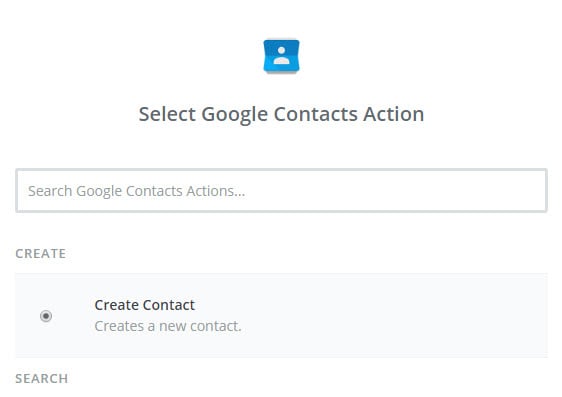Click the word 'Google' in the page heading
562x397 pixels.
point(234,115)
